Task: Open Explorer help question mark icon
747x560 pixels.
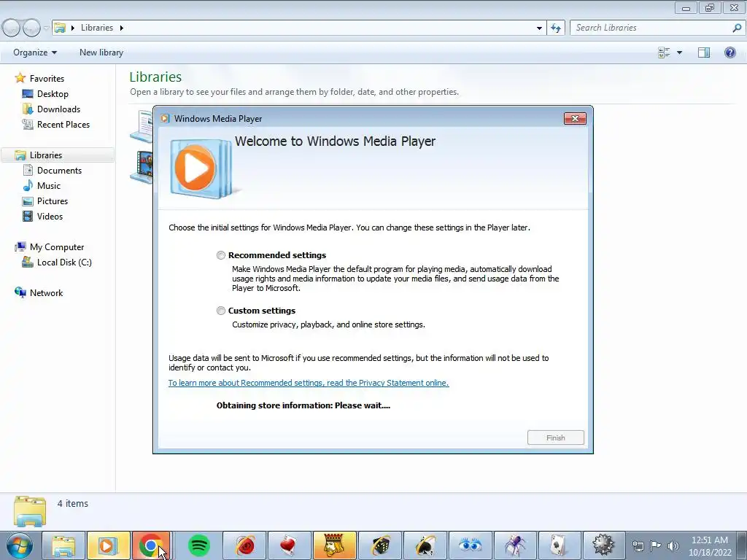Action: 729,52
